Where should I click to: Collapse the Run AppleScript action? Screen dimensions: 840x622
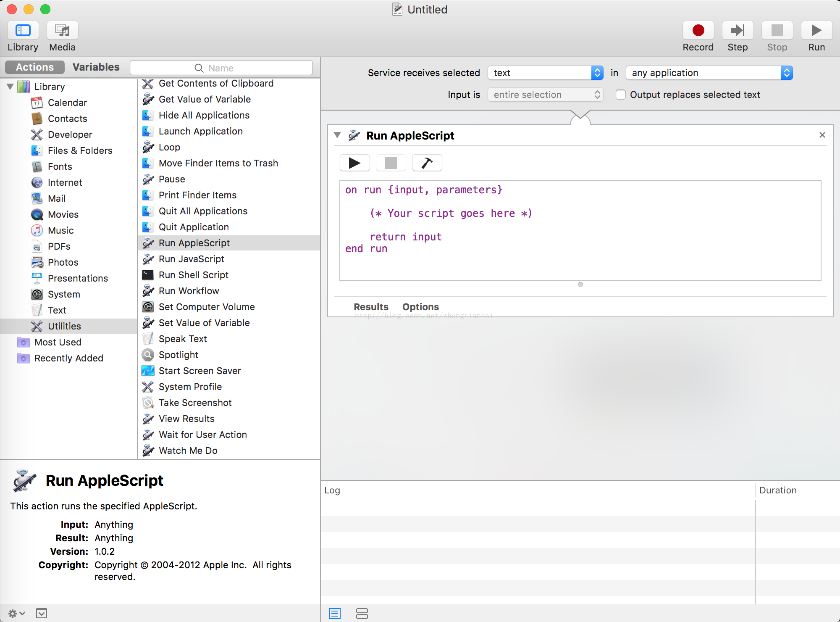337,135
